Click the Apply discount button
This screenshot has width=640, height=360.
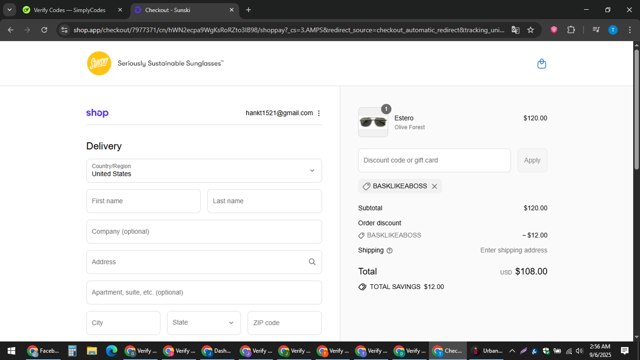(x=532, y=160)
